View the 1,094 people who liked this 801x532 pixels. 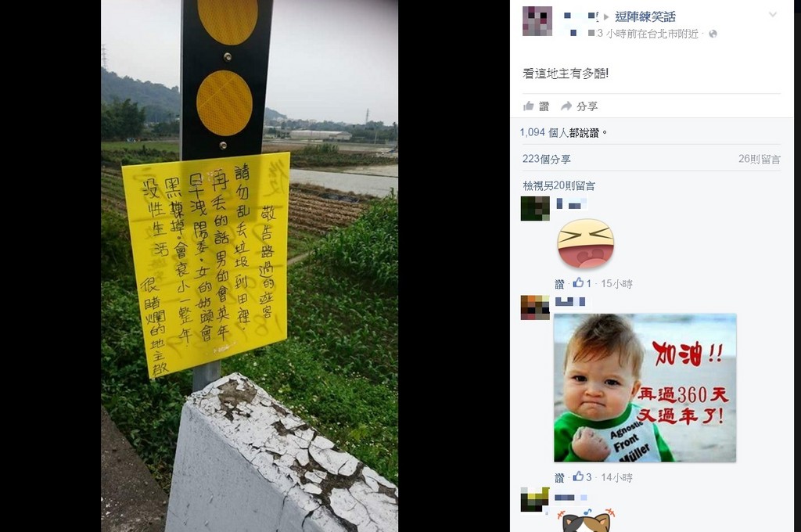(559, 133)
